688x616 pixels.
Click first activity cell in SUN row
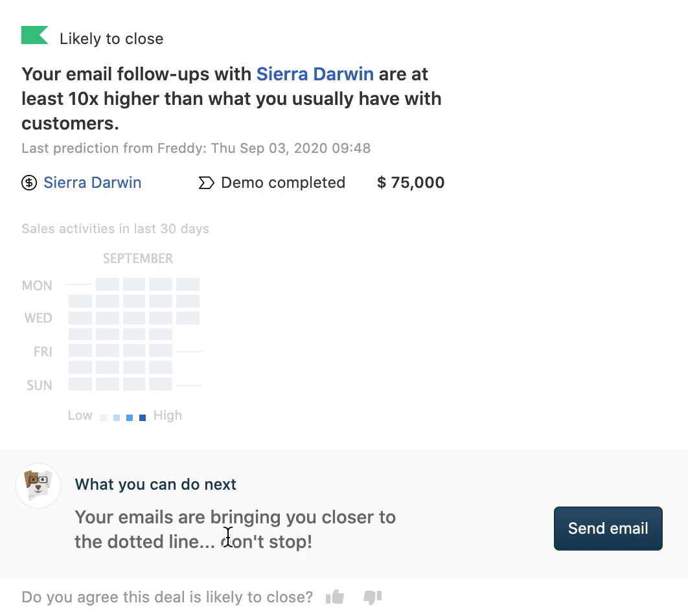[80, 385]
